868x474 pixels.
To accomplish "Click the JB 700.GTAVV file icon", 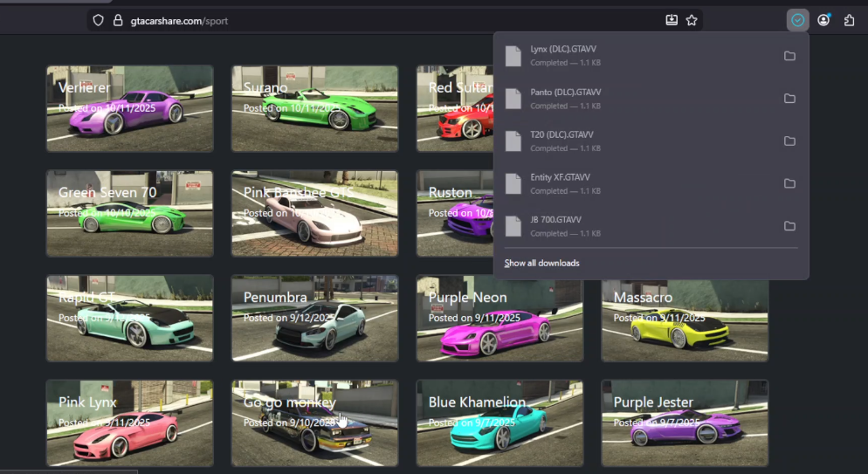I will click(x=513, y=226).
